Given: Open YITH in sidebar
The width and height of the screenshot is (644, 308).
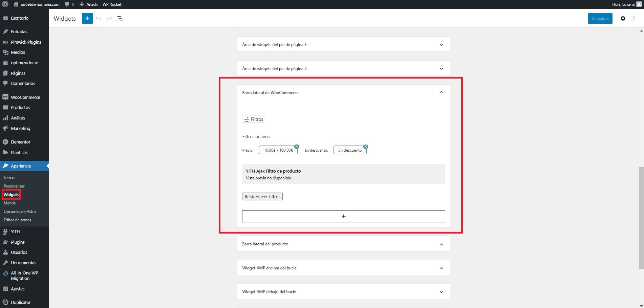Looking at the screenshot, I should [x=15, y=232].
